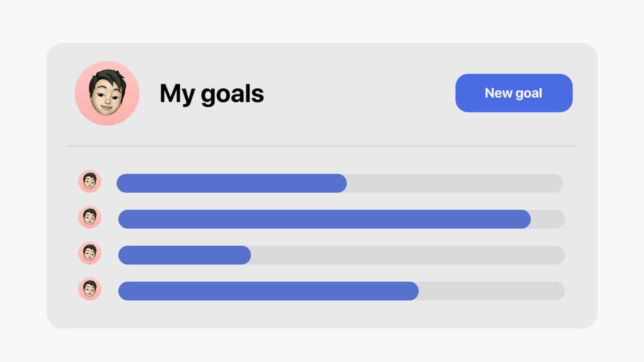Click the filled blue part of first progress bar
This screenshot has height=362, width=644.
[231, 183]
